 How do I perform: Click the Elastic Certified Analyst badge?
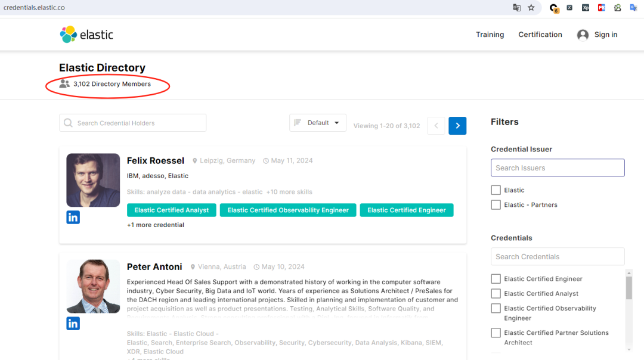pyautogui.click(x=172, y=210)
